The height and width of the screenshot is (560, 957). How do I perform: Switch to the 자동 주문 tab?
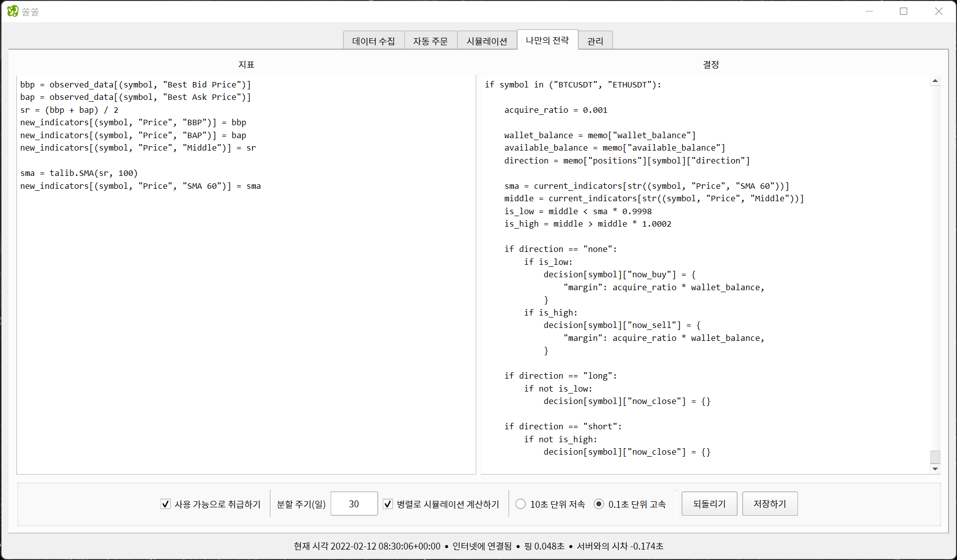click(430, 41)
